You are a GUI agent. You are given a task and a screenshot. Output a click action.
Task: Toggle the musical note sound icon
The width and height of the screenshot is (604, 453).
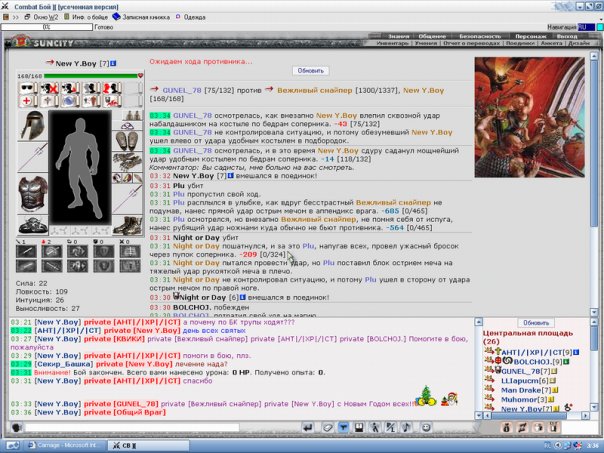406,427
